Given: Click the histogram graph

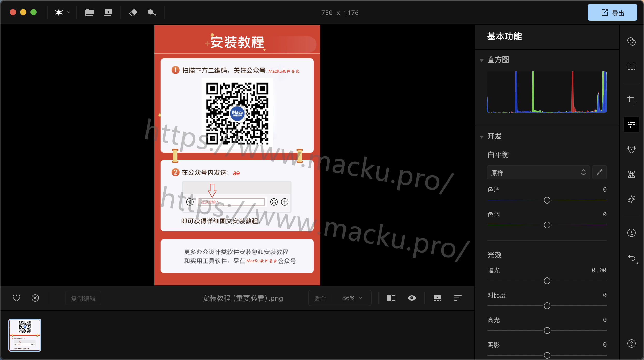Looking at the screenshot, I should [547, 92].
